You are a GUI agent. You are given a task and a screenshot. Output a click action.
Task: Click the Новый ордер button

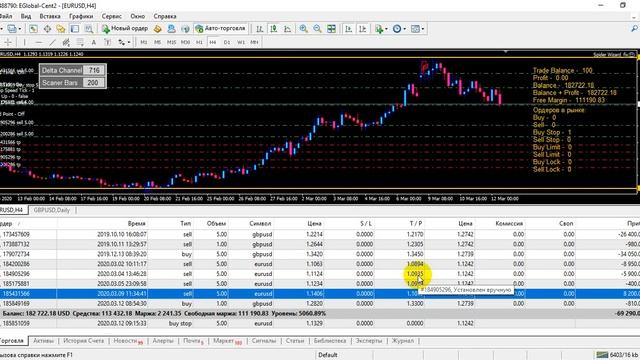point(125,29)
